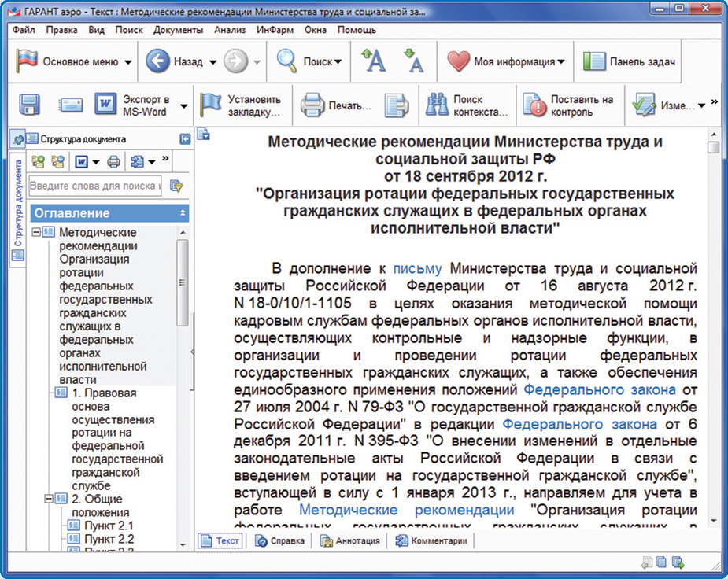The height and width of the screenshot is (579, 728).
Task: Collapse the main Методические рекомендации tree node
Action: click(x=36, y=233)
